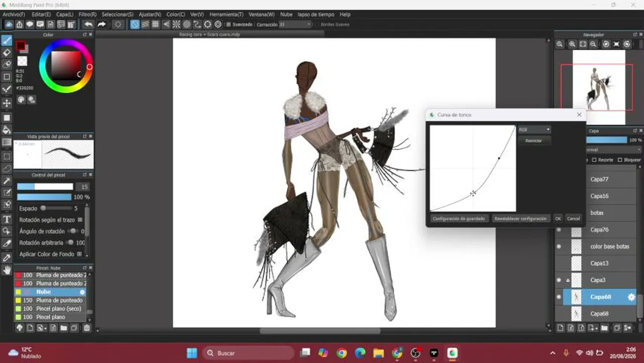Enable the radial snap icon
This screenshot has width=644, height=363.
176,24
